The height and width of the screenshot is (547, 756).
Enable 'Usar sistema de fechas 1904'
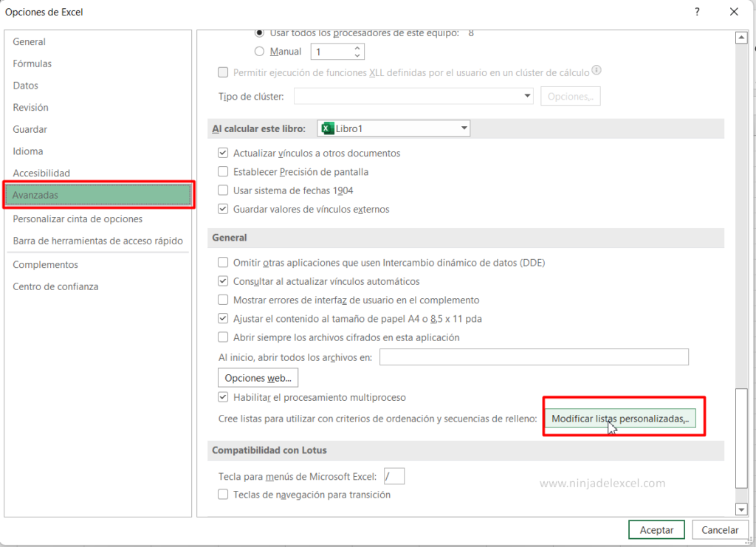coord(223,190)
